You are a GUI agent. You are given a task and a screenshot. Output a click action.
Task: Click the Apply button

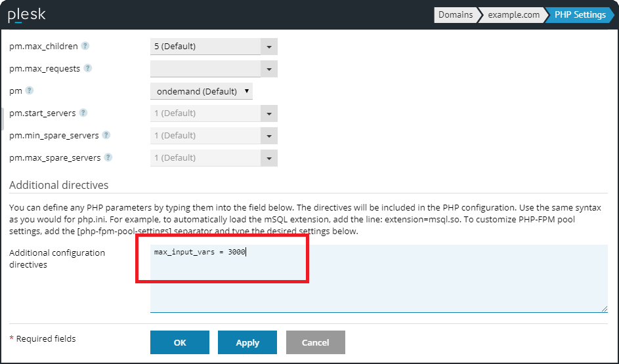247,342
